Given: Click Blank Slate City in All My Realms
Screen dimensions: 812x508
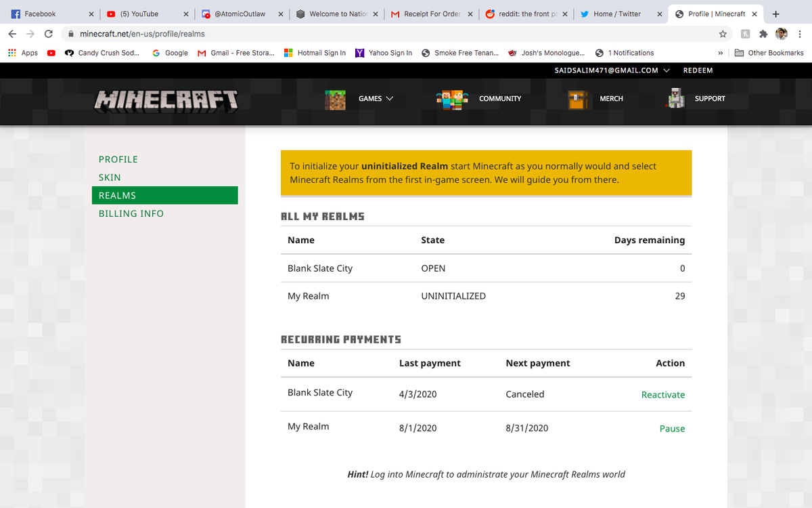Looking at the screenshot, I should pyautogui.click(x=320, y=268).
